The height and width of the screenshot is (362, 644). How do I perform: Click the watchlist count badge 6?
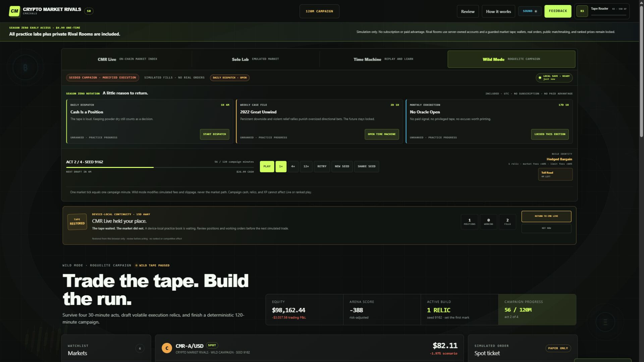pyautogui.click(x=140, y=349)
